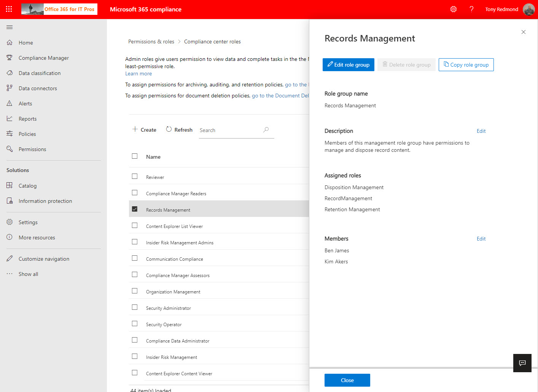Click member name Kim Akers

[336, 261]
